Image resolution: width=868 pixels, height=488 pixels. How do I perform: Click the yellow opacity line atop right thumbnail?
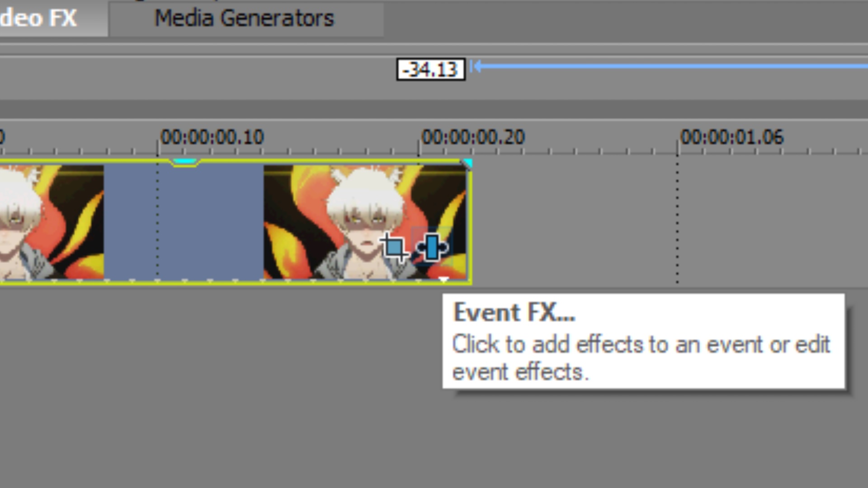click(x=365, y=172)
